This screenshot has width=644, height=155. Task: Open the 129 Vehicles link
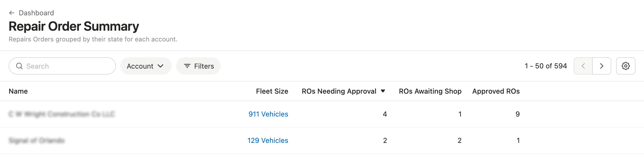268,140
